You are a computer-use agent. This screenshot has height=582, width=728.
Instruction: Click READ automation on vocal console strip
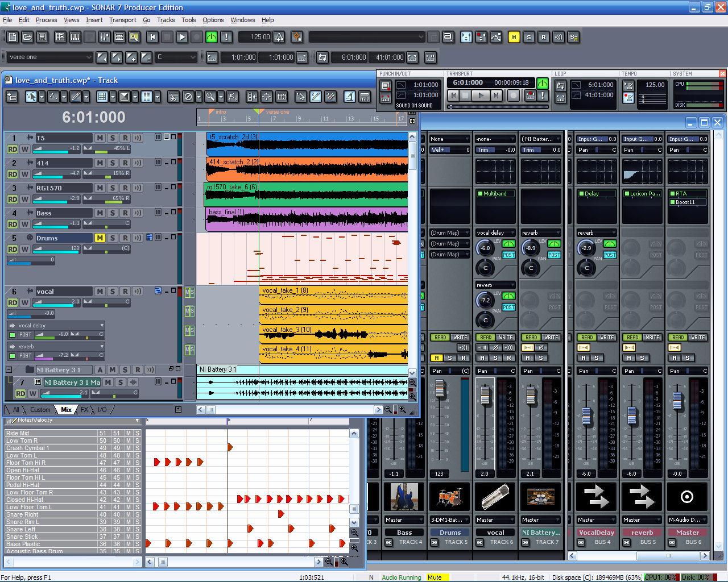click(x=486, y=338)
